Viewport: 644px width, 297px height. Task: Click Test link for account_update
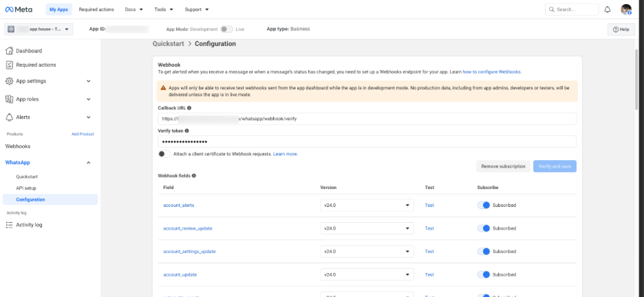(429, 274)
